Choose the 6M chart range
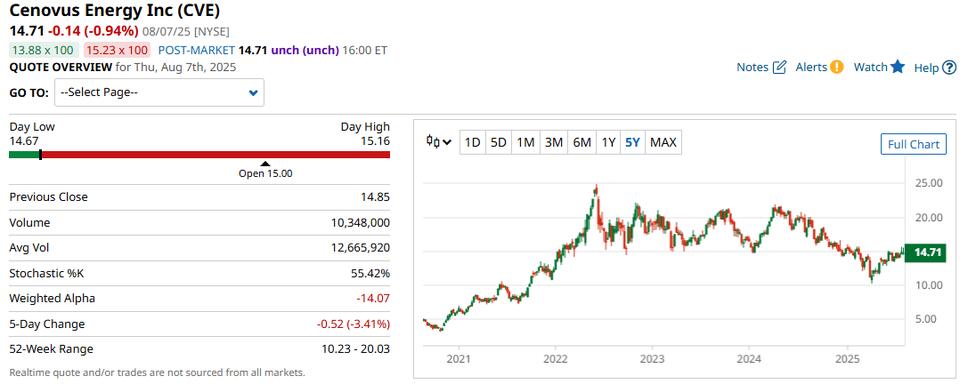The height and width of the screenshot is (384, 960). 582,143
